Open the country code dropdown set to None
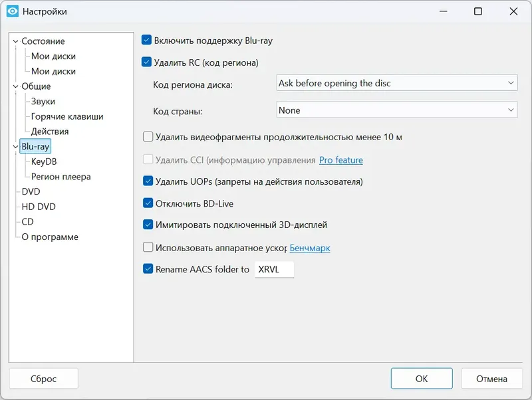The height and width of the screenshot is (400, 532). point(397,110)
